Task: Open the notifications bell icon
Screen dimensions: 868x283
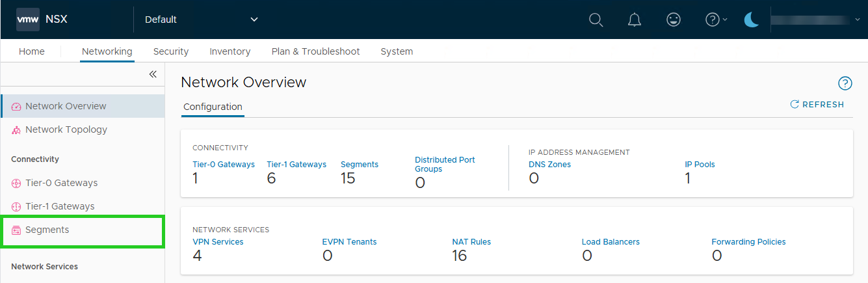Action: (x=635, y=20)
